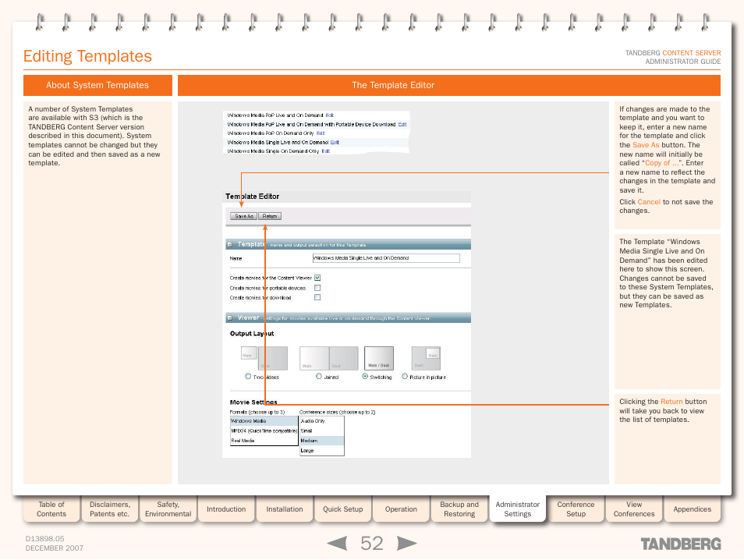Enable Create movies for download checkbox
Viewport: 744px width, 560px height.
click(x=317, y=298)
